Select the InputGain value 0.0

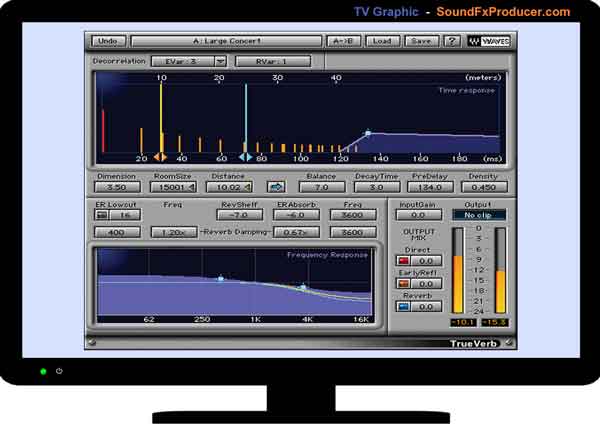coord(419,215)
